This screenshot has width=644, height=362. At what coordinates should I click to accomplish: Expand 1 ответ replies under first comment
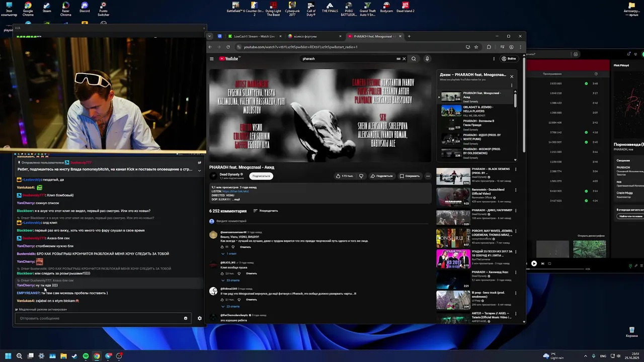[229, 254]
